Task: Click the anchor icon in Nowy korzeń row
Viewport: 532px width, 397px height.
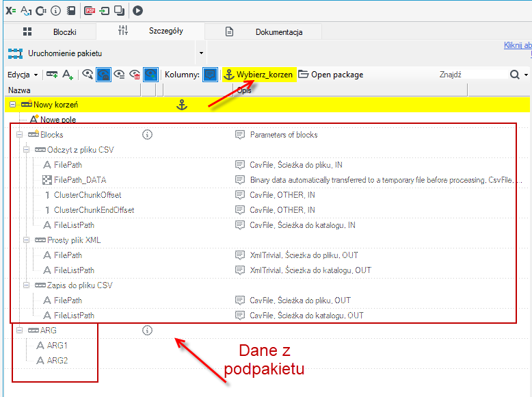Action: pos(182,105)
